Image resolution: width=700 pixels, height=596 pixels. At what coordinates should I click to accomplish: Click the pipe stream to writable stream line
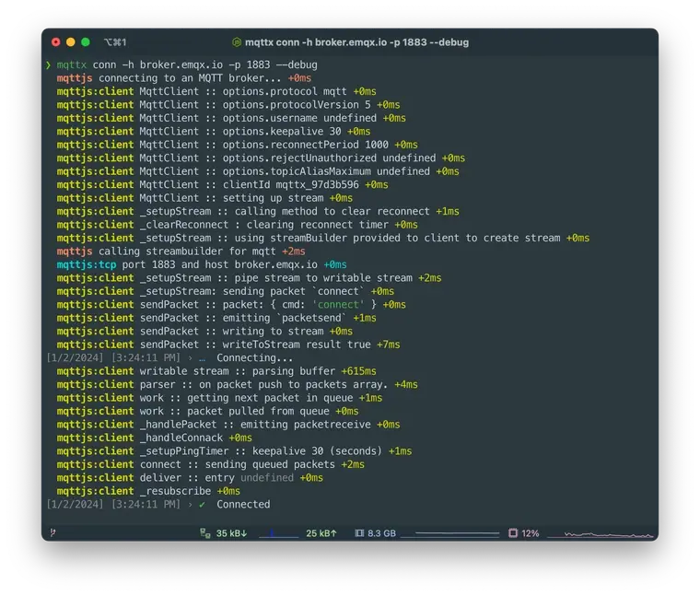click(x=249, y=278)
